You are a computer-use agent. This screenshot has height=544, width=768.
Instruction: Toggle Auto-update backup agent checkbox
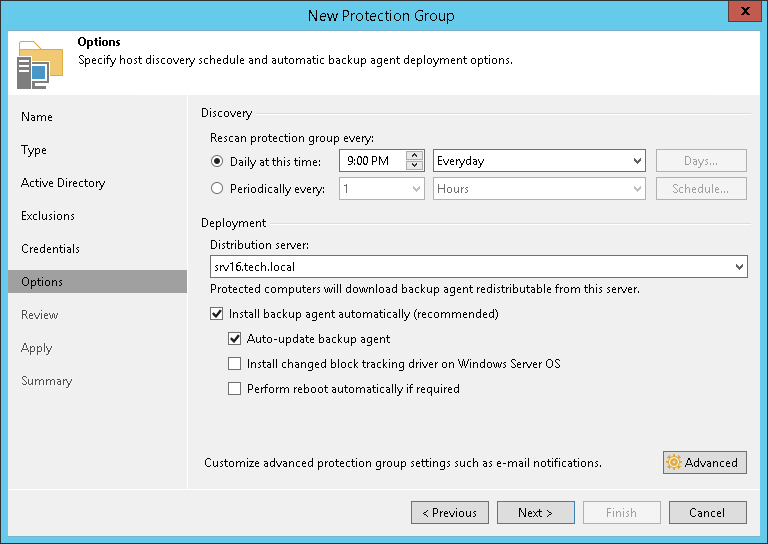[x=235, y=339]
